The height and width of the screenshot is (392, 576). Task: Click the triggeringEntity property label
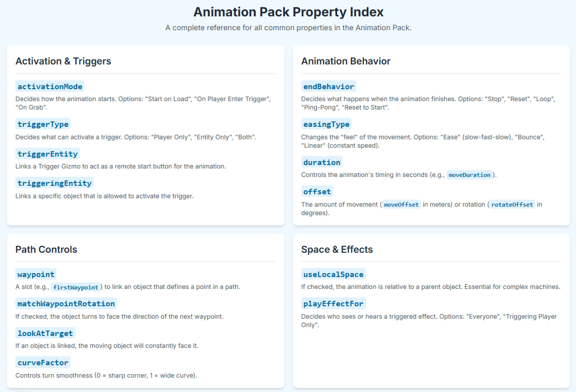(x=55, y=183)
